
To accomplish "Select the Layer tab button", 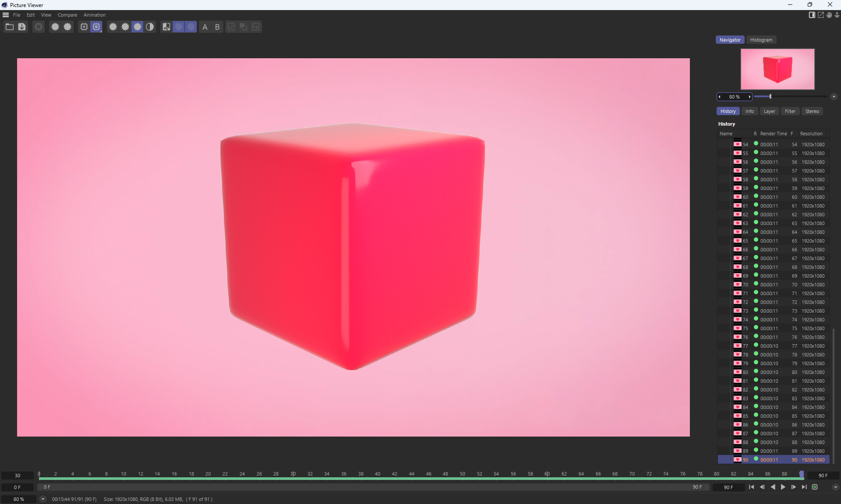I will click(769, 111).
